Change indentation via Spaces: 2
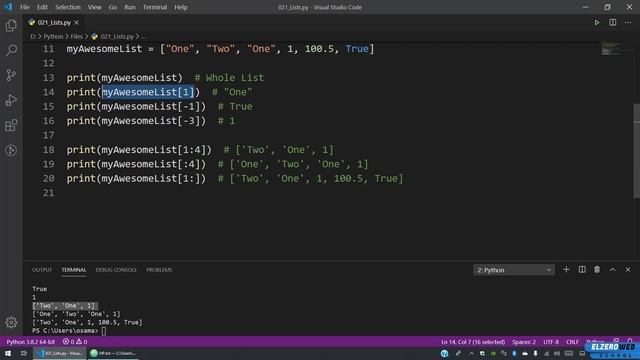The image size is (640, 360). [x=524, y=342]
